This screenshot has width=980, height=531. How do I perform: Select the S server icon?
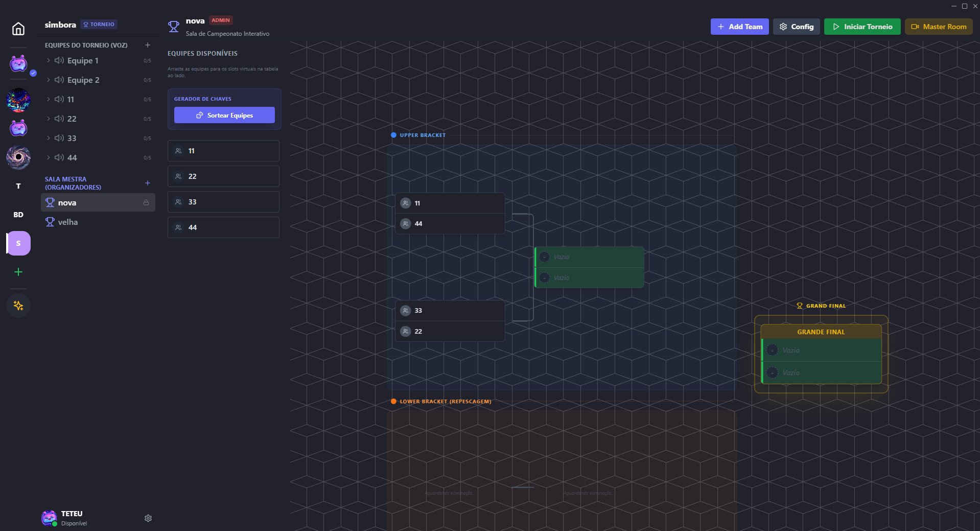click(18, 243)
